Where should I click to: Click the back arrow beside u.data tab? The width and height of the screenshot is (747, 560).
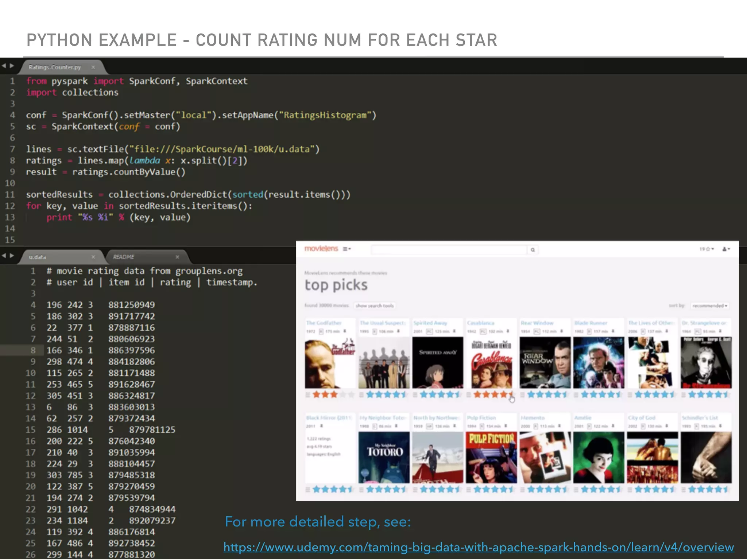tap(4, 256)
